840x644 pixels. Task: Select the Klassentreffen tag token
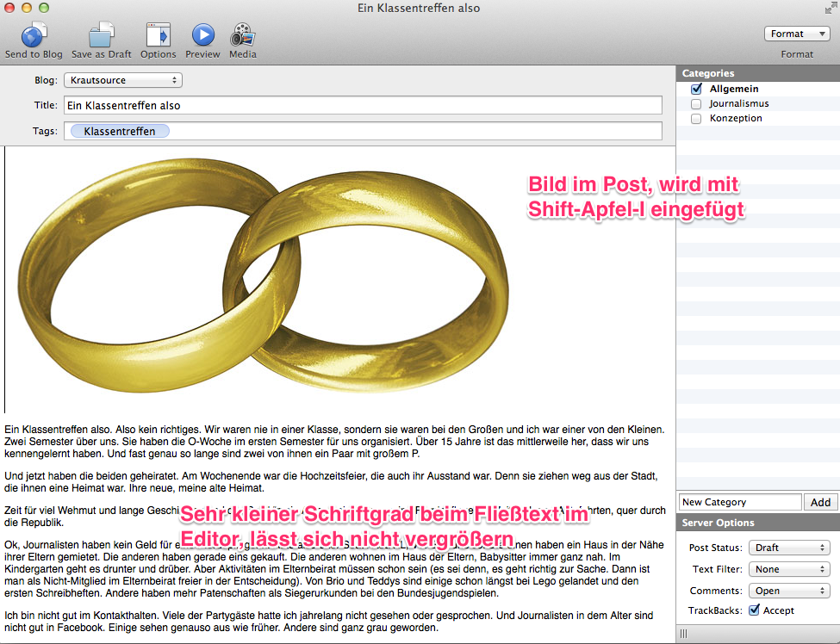(x=120, y=131)
